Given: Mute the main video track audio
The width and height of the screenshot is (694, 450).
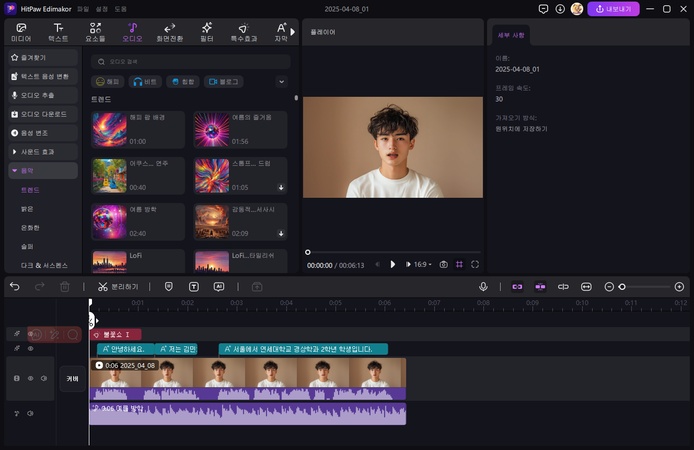Looking at the screenshot, I should [x=44, y=378].
